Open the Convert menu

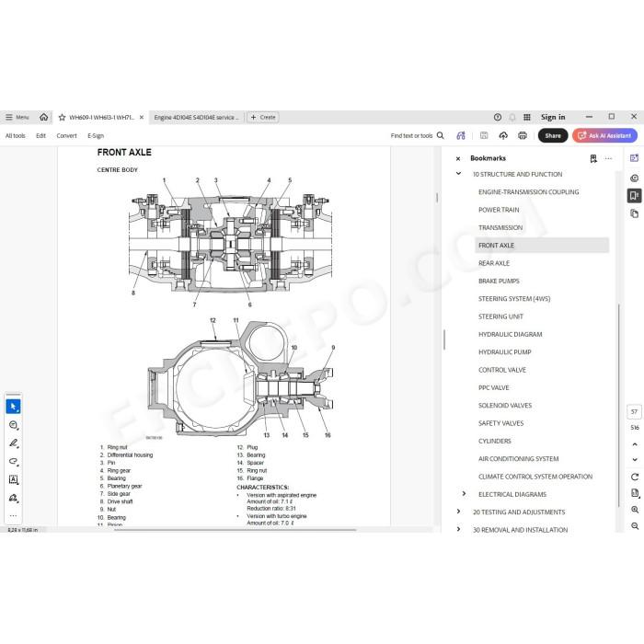pos(66,135)
